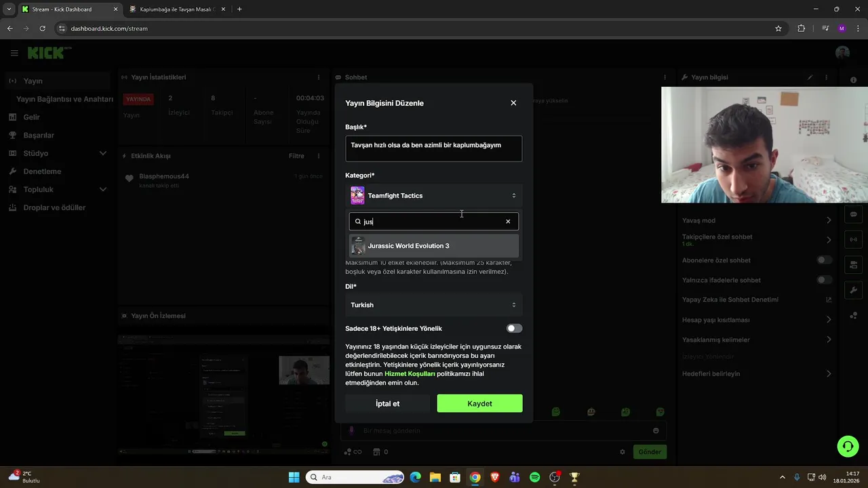The height and width of the screenshot is (488, 868).
Task: Open File Explorer from the taskbar
Action: click(435, 477)
